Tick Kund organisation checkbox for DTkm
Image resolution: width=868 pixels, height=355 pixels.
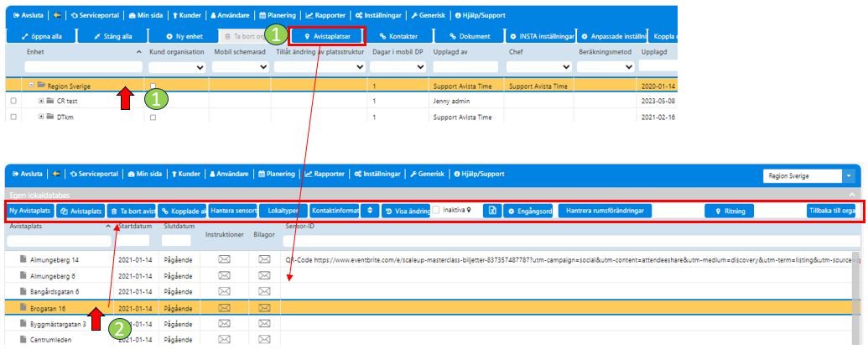[153, 117]
